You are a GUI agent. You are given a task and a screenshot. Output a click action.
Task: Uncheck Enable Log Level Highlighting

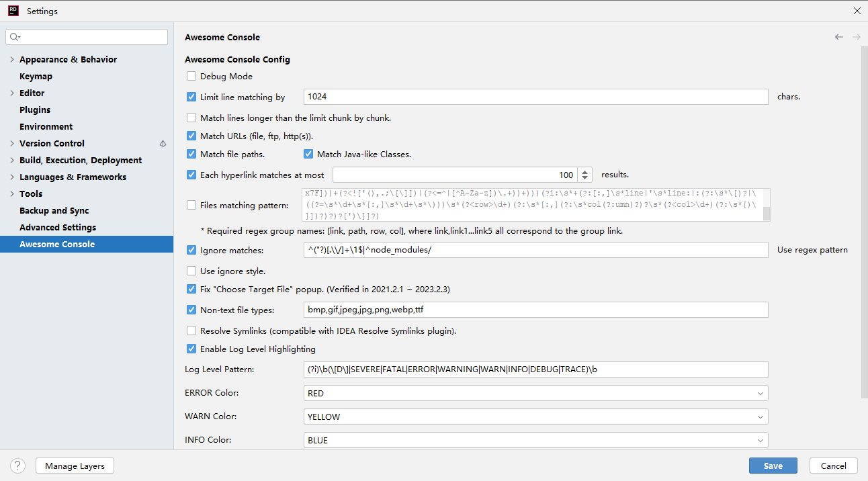pos(191,349)
